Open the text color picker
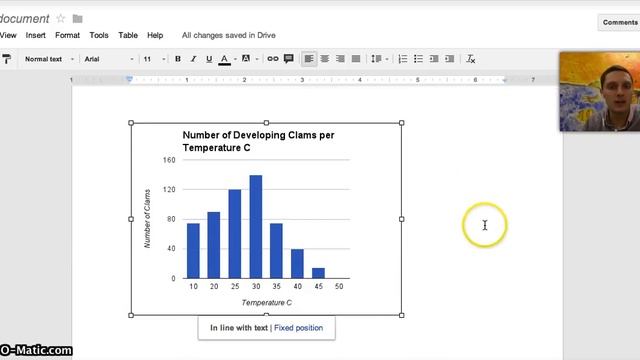The width and height of the screenshot is (640, 360). click(224, 60)
